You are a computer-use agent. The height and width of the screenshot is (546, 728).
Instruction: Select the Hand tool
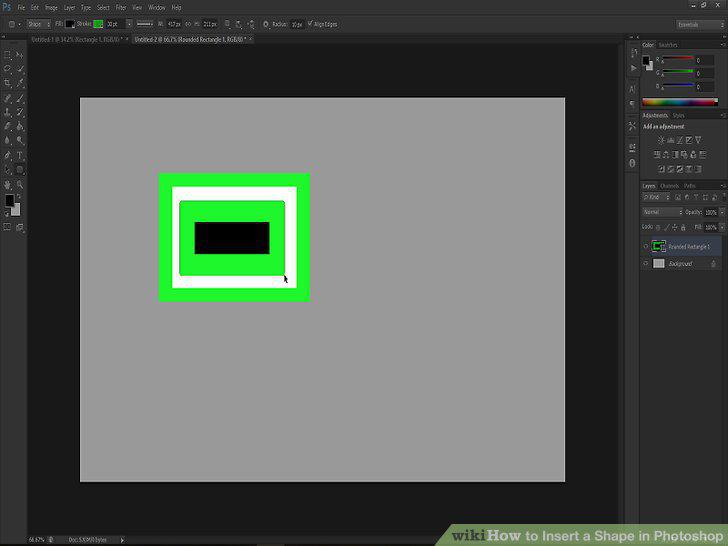coord(7,185)
